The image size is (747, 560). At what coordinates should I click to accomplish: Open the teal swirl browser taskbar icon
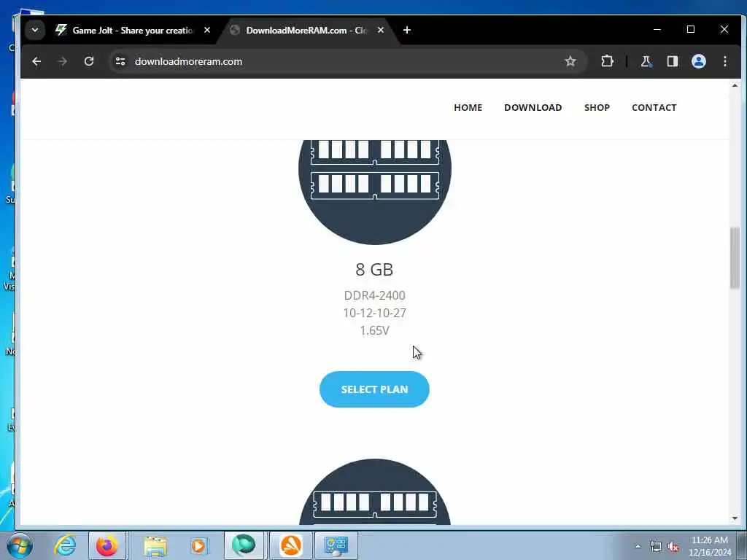click(x=244, y=545)
